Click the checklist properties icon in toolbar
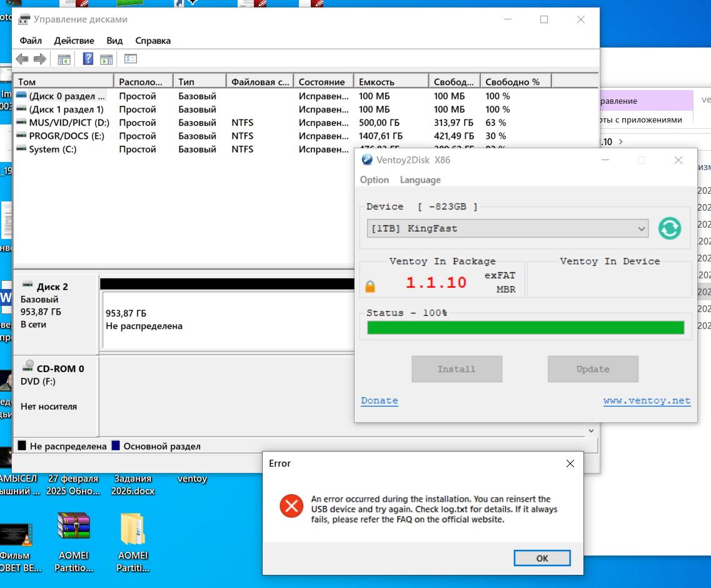Image resolution: width=711 pixels, height=588 pixels. tap(130, 59)
